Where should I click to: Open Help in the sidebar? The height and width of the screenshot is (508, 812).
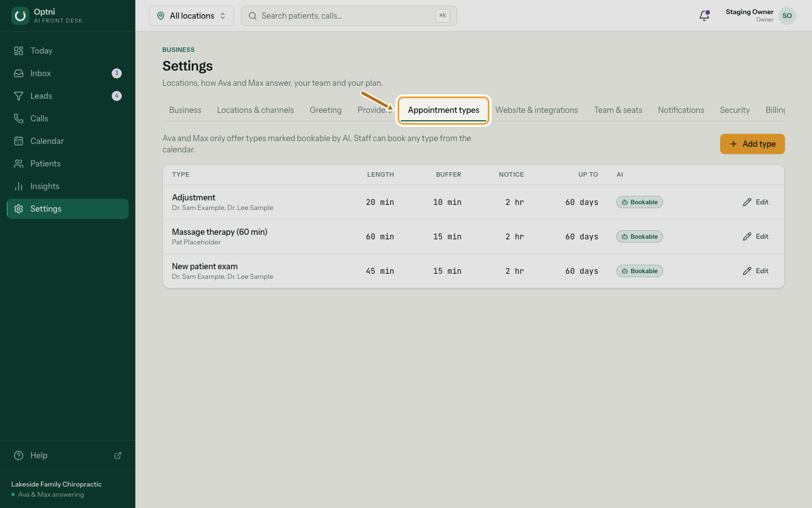tap(68, 456)
